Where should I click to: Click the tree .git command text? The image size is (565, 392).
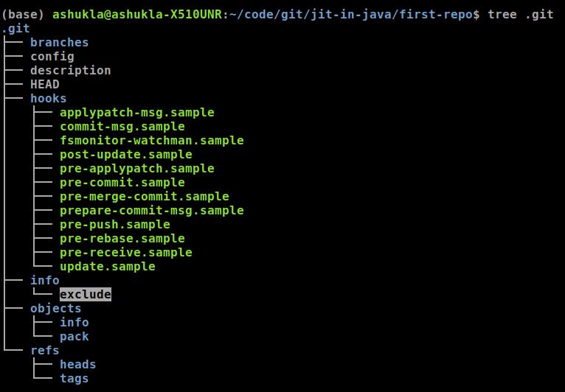520,15
